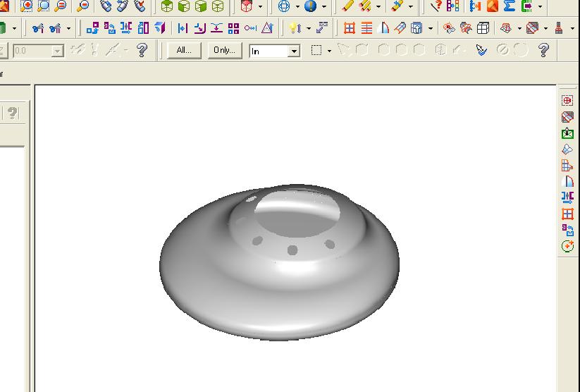580x392 pixels.
Task: Click the blue sphere with exclamation mark
Action: pyautogui.click(x=310, y=6)
